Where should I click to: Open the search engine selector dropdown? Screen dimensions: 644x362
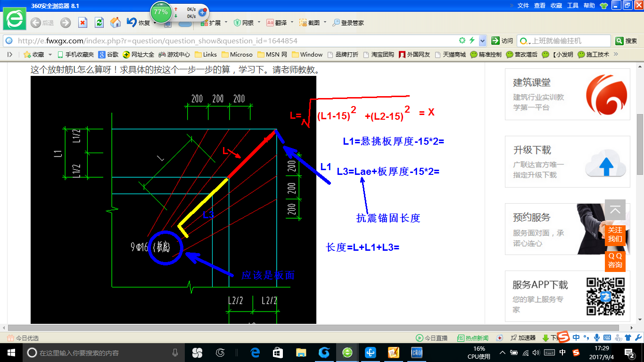tap(525, 41)
